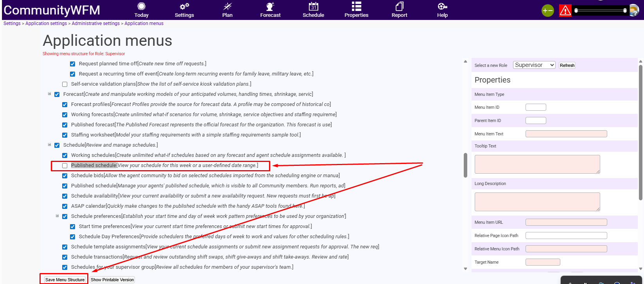This screenshot has height=284, width=644.
Task: Open the Schedule calendar icon
Action: (314, 6)
